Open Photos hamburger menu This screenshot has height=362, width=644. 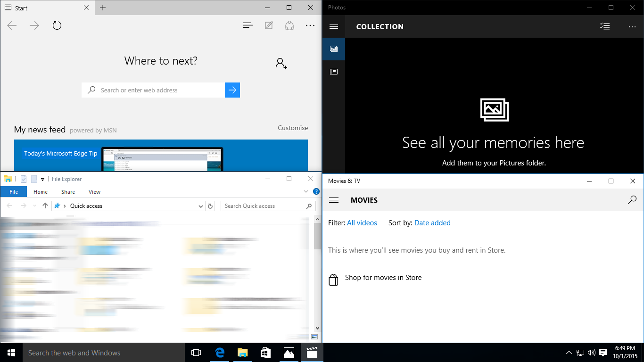[x=334, y=26]
